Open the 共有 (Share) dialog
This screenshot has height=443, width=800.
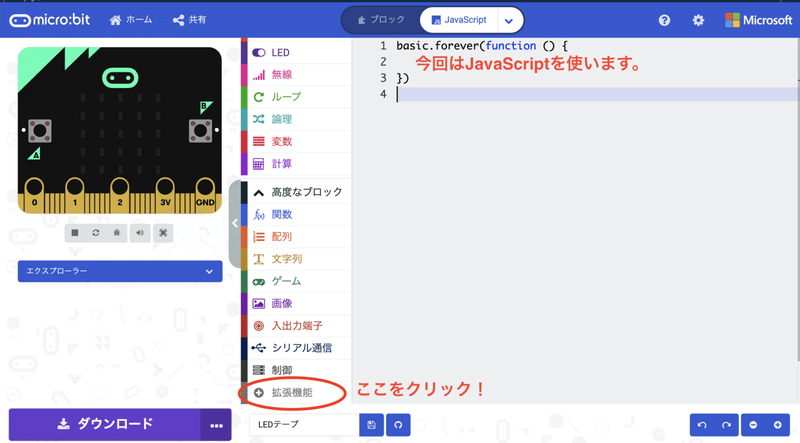(x=189, y=20)
